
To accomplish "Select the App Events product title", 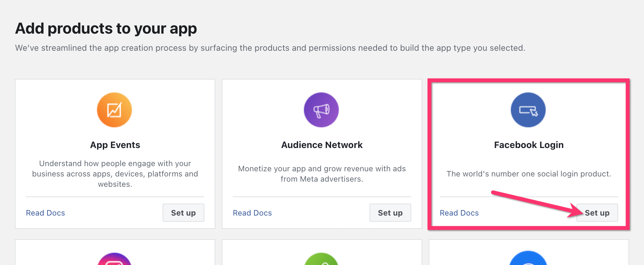I will [x=115, y=145].
